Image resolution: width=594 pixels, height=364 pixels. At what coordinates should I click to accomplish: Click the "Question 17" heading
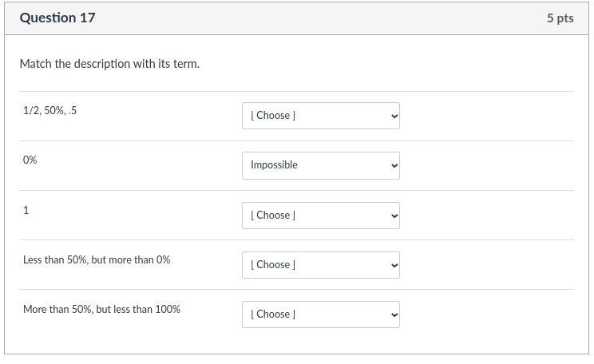coord(57,18)
